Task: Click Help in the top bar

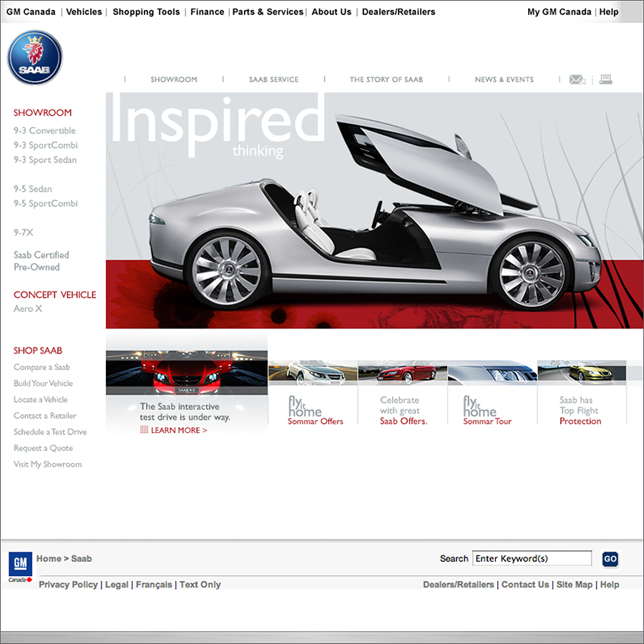Action: tap(609, 12)
